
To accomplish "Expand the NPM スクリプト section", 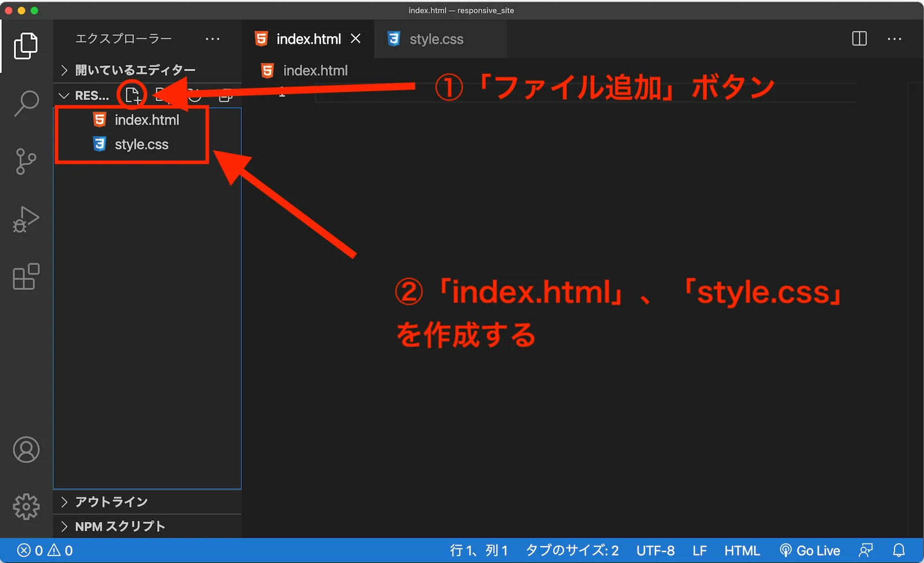I will pyautogui.click(x=114, y=526).
